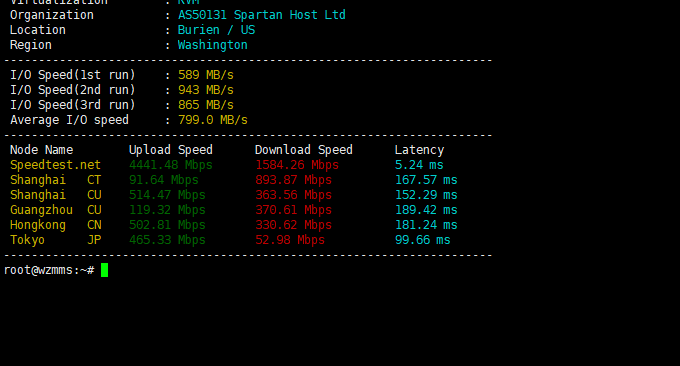The height and width of the screenshot is (366, 680).
Task: Click the I/O Speed(2nd run) label
Action: click(x=73, y=90)
